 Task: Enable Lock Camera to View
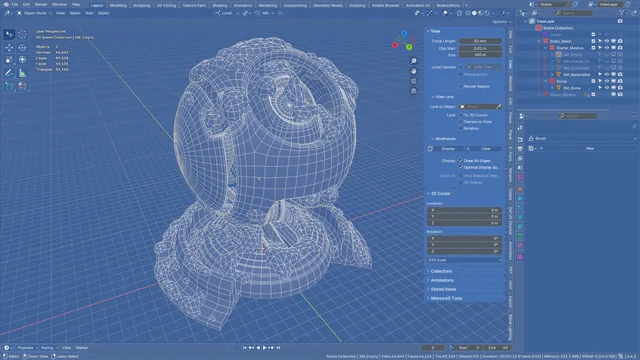460,122
